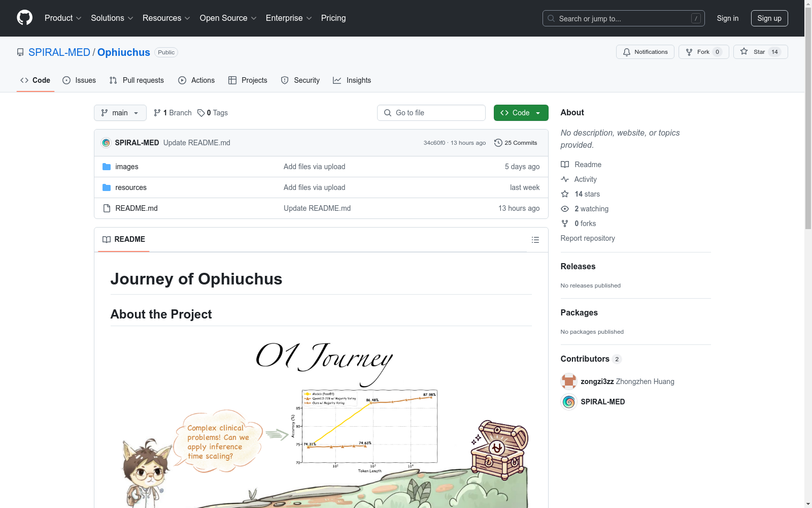Open the Pull requests tab
This screenshot has width=812, height=508.
[137, 80]
